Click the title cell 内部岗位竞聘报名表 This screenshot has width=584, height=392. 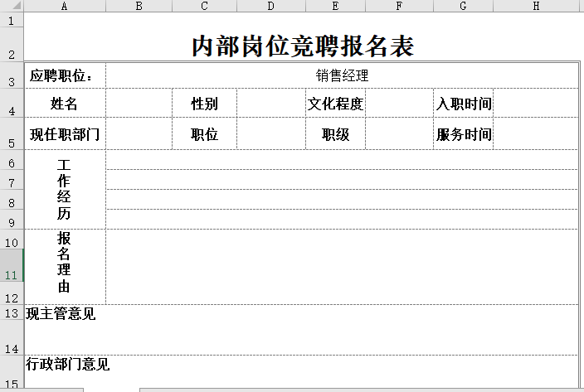coord(302,46)
